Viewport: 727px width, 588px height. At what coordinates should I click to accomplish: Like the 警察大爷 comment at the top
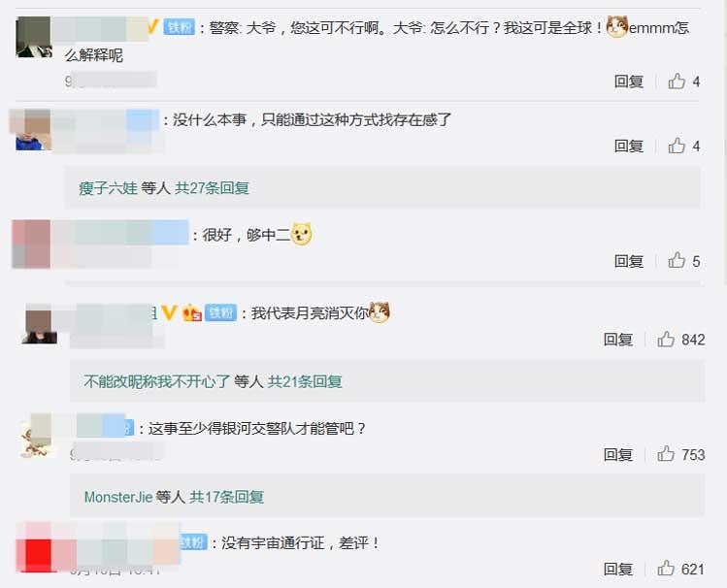(x=677, y=82)
